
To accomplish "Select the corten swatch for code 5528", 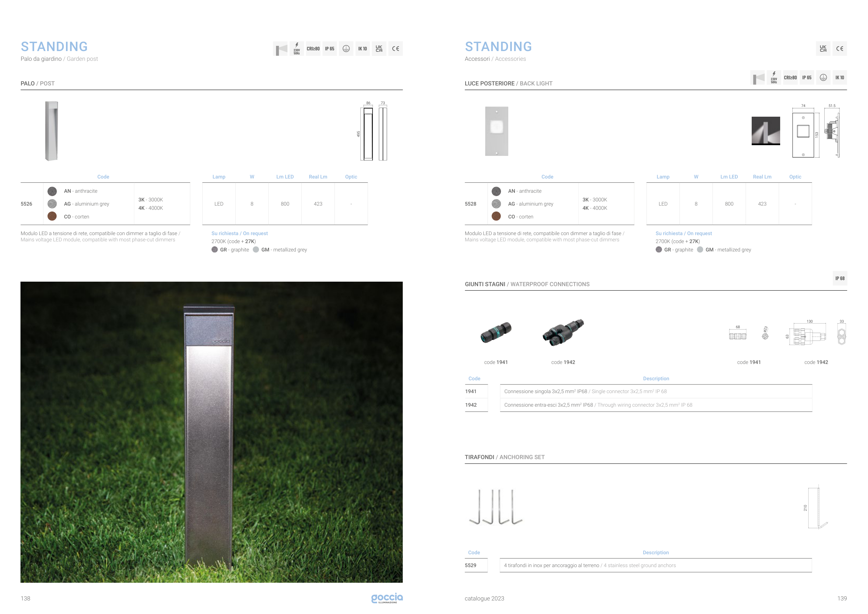I will [496, 217].
